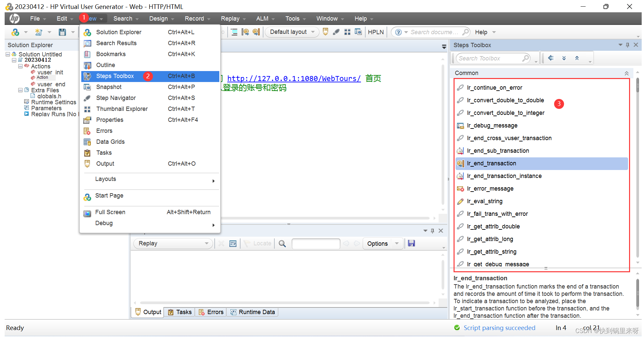Switch to the Errors tab
This screenshot has height=337, width=644.
point(211,312)
